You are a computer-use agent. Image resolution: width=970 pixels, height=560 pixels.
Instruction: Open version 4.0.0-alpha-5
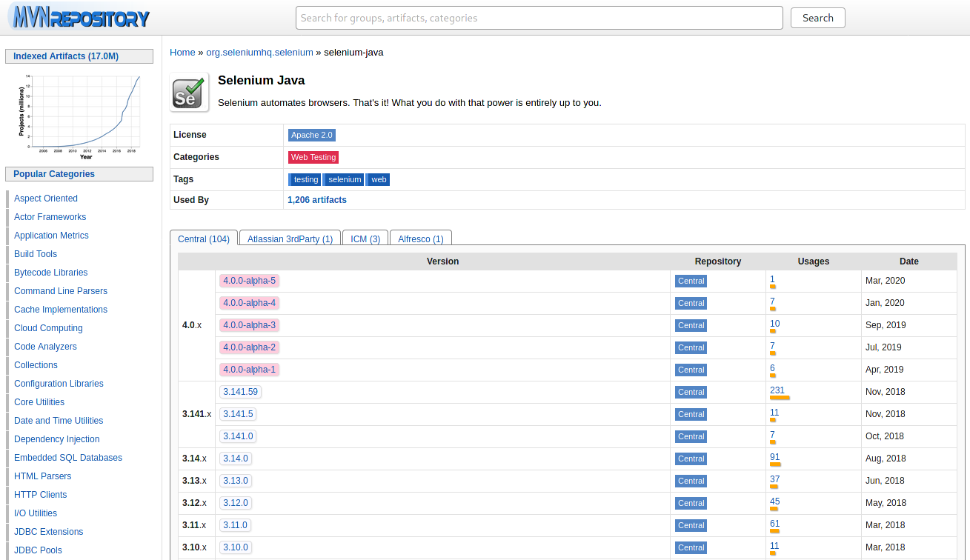click(x=249, y=281)
